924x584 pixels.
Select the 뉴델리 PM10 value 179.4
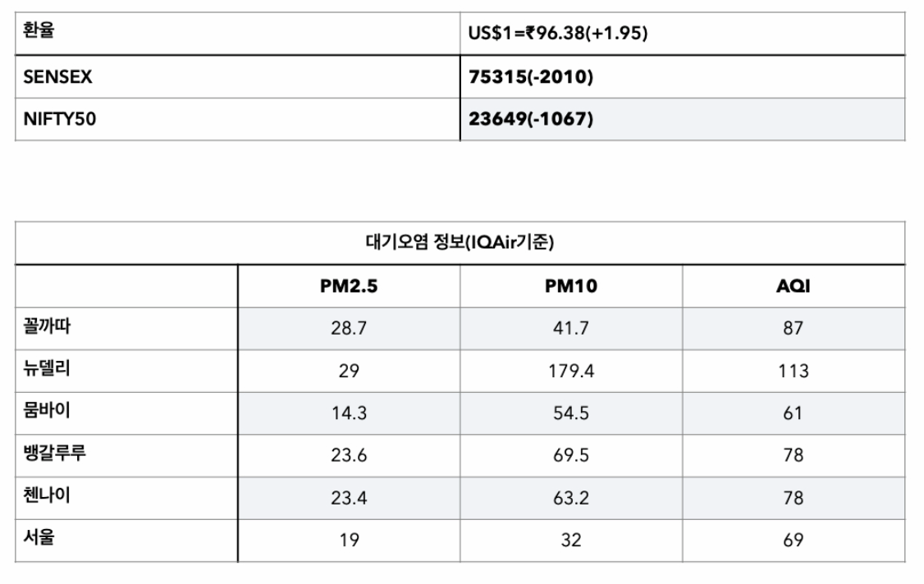pos(571,371)
